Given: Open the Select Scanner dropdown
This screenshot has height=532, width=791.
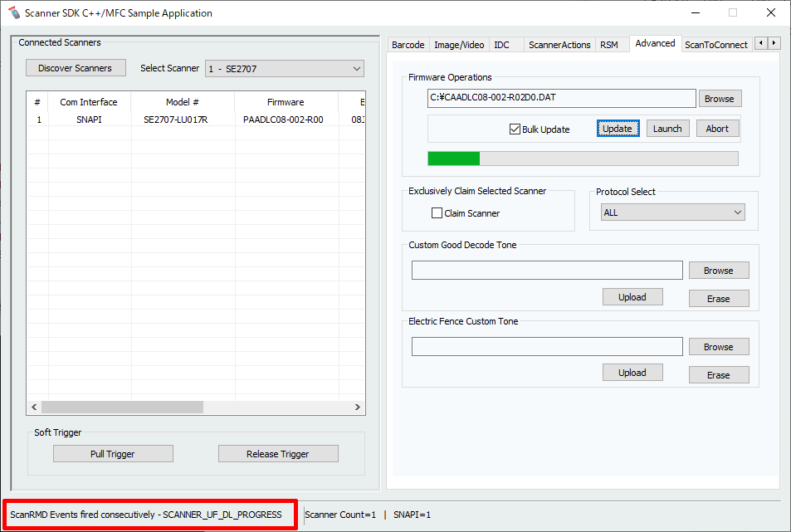Looking at the screenshot, I should (x=284, y=69).
